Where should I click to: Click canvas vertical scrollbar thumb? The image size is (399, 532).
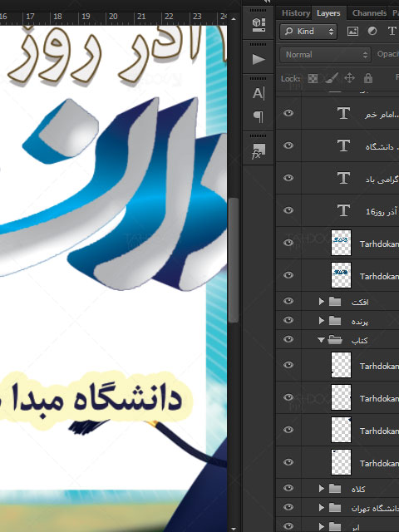pos(234,260)
